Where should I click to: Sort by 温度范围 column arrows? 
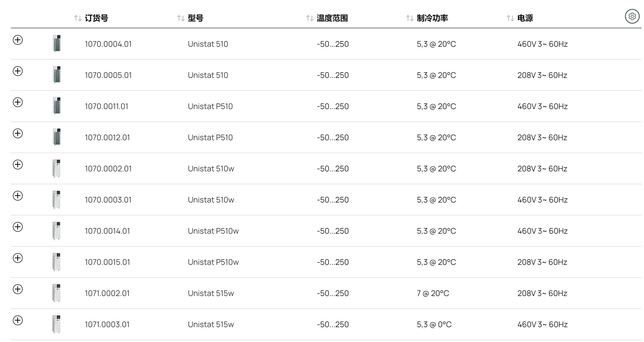(310, 18)
